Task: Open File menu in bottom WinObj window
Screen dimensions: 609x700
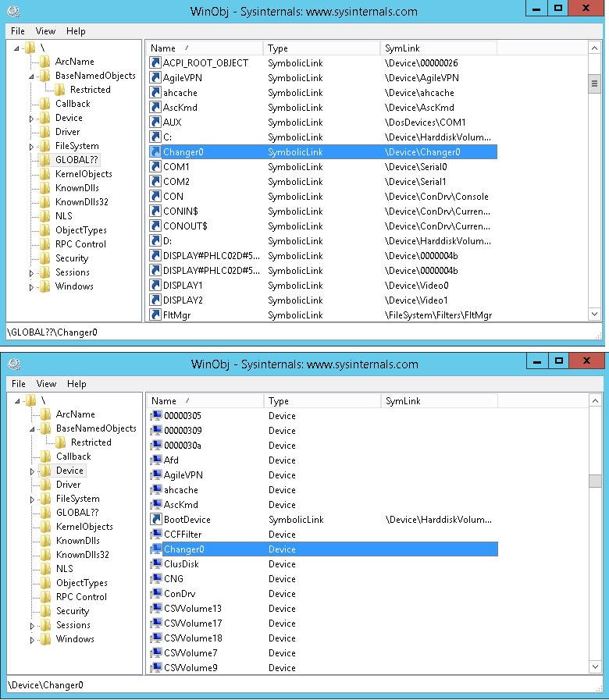Action: (x=19, y=384)
